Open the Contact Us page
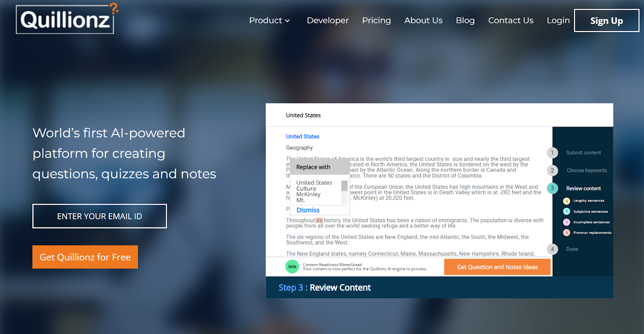The height and width of the screenshot is (334, 644). point(511,20)
